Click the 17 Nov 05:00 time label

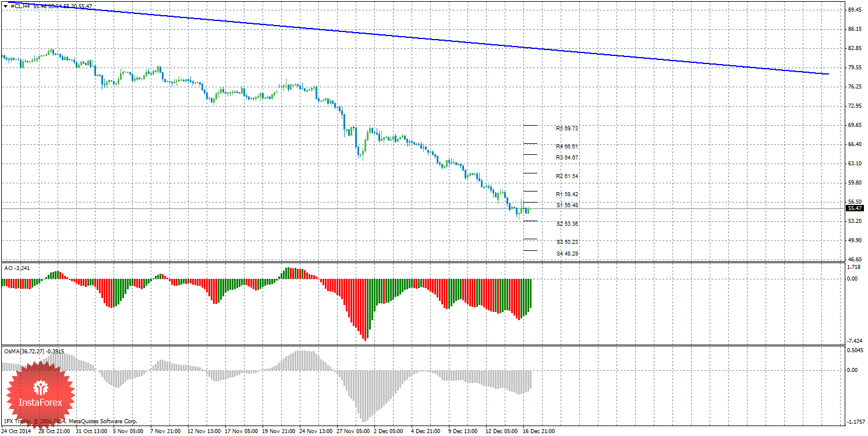[x=242, y=431]
